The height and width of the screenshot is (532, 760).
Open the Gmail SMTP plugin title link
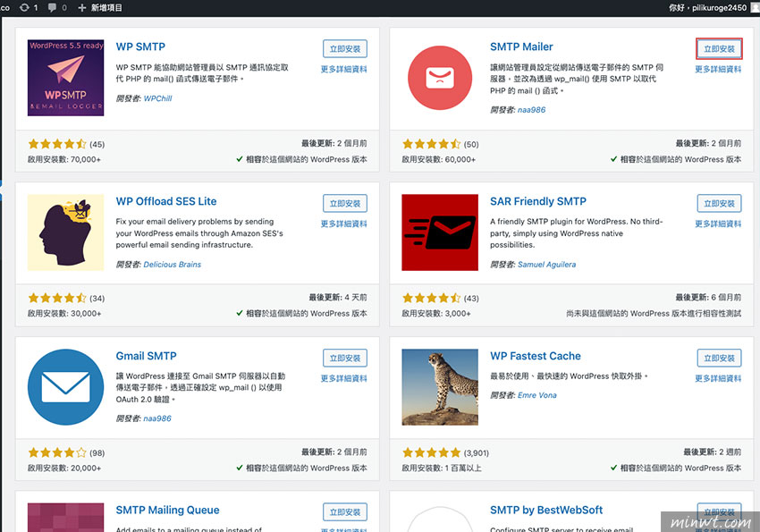pos(146,356)
